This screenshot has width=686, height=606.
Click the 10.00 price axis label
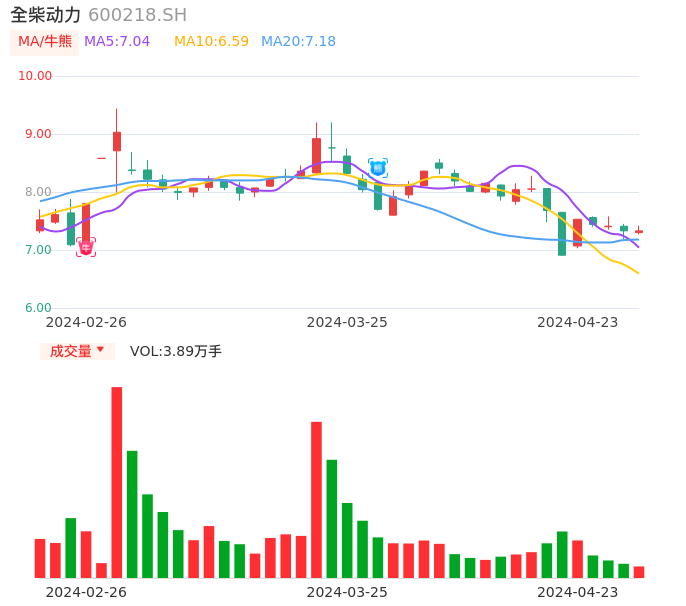point(36,76)
